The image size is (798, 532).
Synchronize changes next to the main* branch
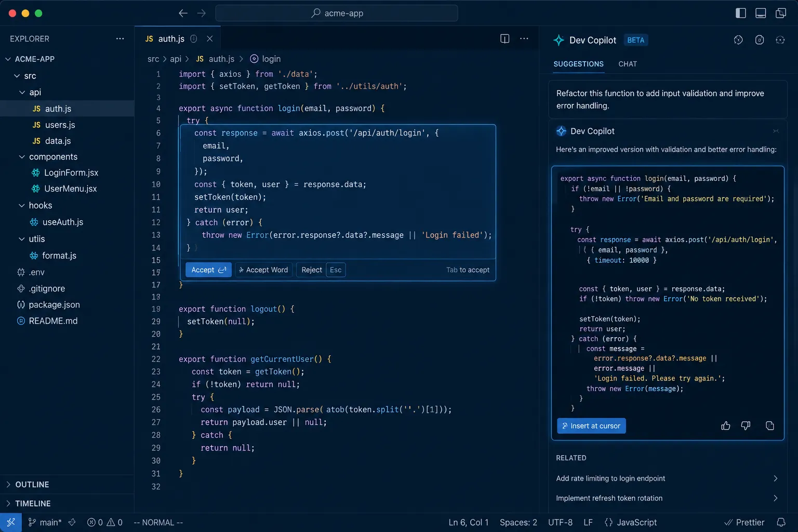[x=72, y=523]
